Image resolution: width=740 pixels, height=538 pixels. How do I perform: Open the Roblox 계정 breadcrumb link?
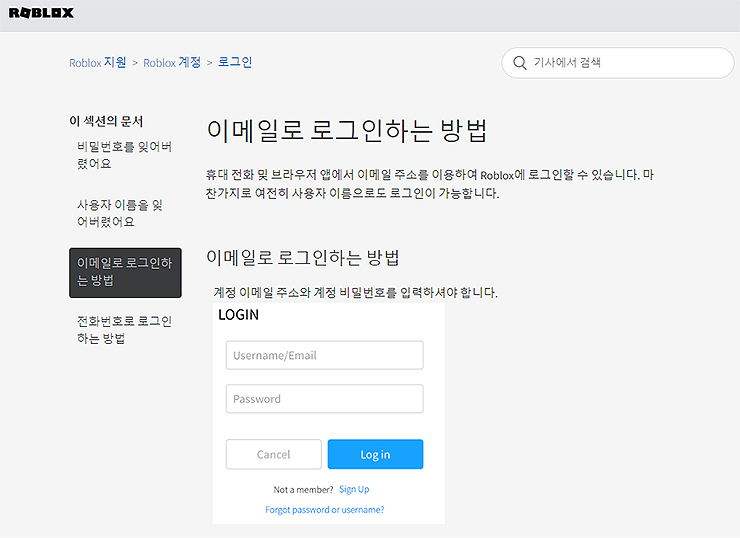(172, 62)
